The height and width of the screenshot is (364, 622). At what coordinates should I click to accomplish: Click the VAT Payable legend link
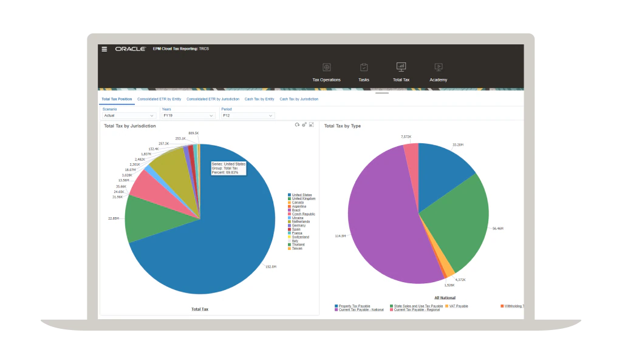[x=459, y=306]
